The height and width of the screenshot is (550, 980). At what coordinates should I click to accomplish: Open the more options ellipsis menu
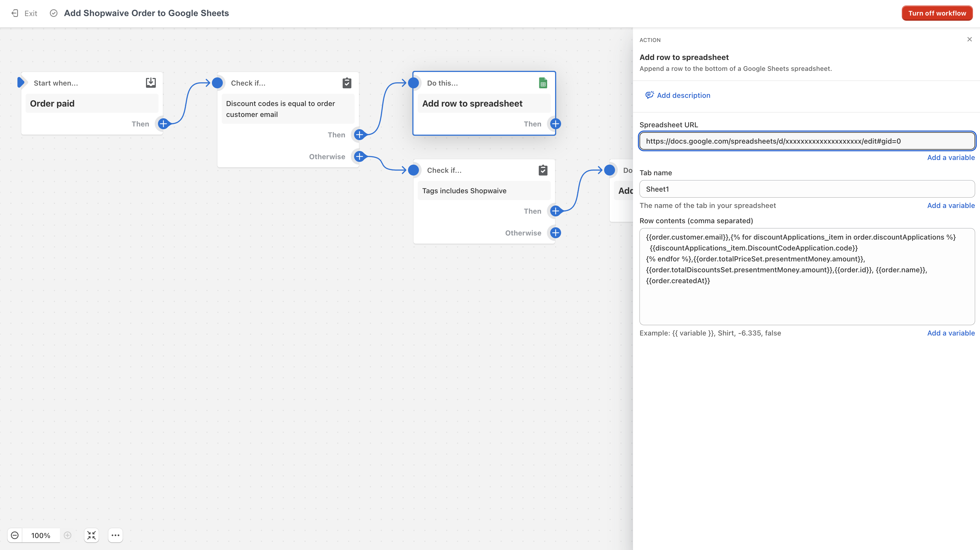(115, 535)
